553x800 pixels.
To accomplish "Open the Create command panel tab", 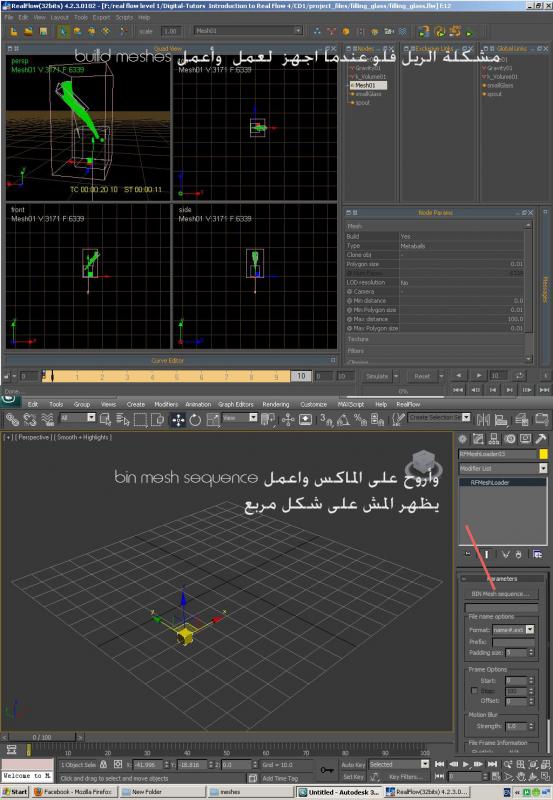I will tap(462, 439).
